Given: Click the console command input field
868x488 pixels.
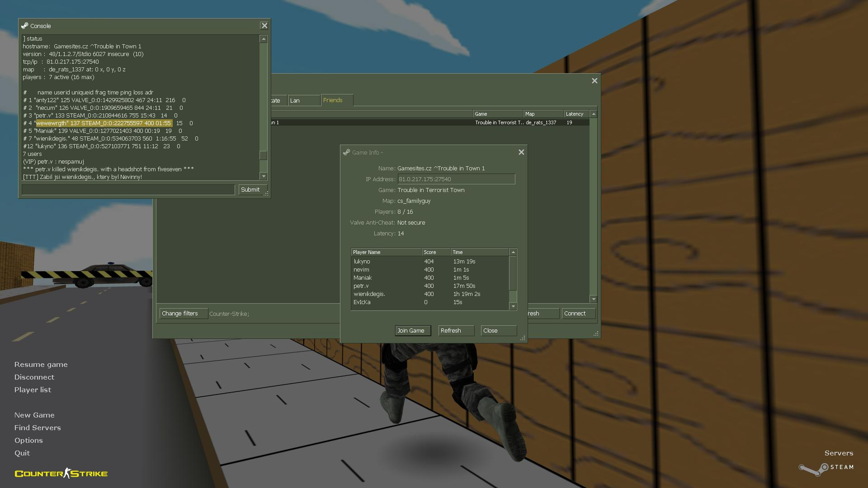Looking at the screenshot, I should coord(128,190).
